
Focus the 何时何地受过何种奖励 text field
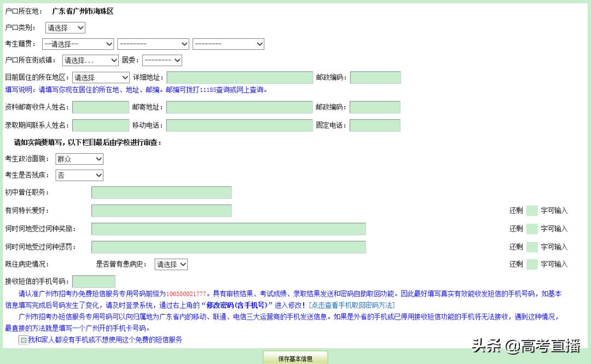[x=228, y=229]
